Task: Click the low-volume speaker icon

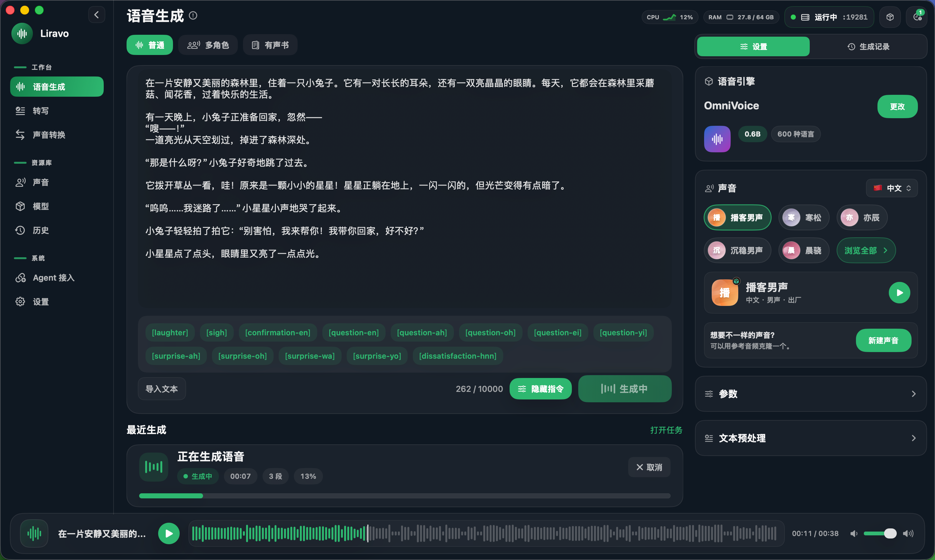Action: [853, 533]
